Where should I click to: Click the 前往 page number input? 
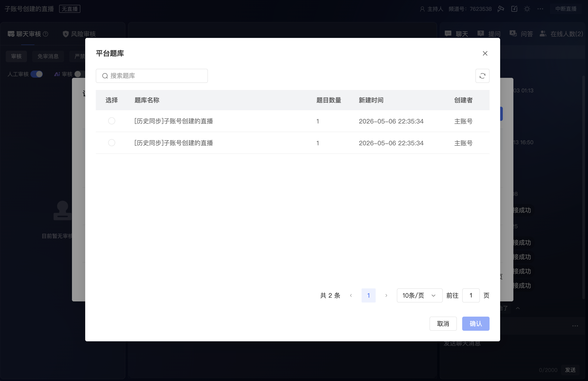471,295
